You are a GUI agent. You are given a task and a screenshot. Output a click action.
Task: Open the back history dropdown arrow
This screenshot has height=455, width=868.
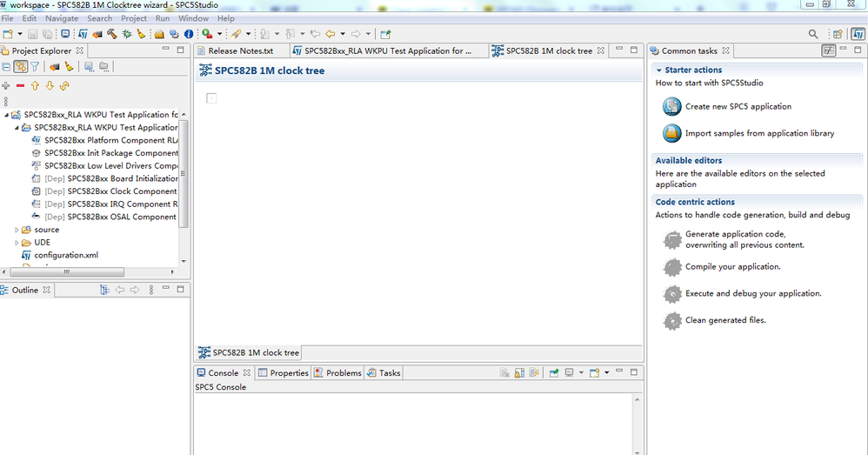coord(343,34)
